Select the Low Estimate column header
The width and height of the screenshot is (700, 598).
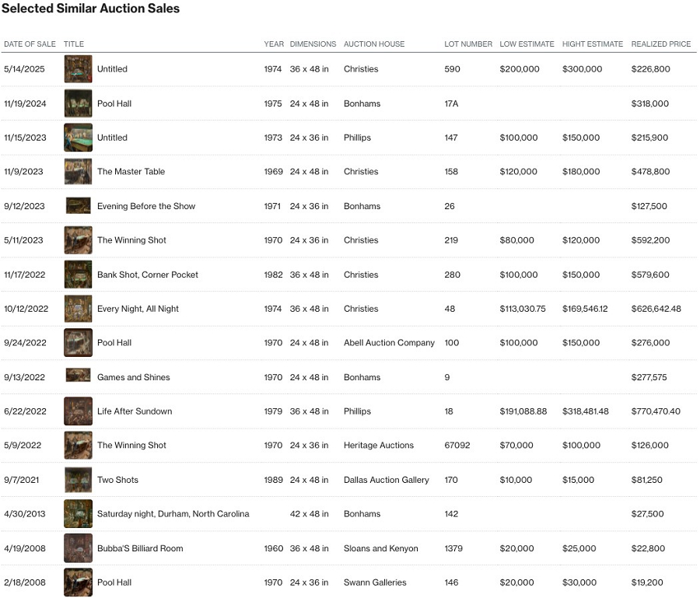click(x=527, y=44)
